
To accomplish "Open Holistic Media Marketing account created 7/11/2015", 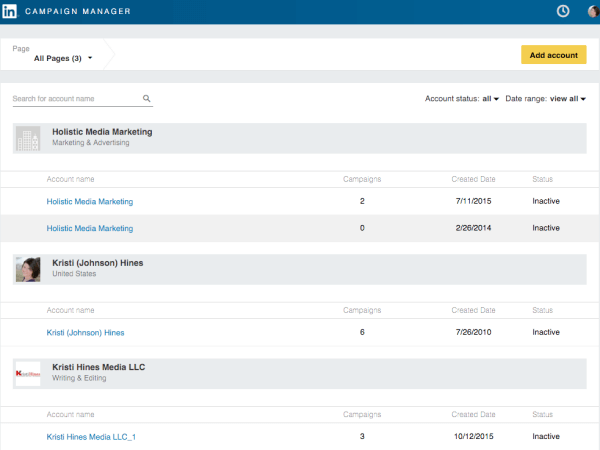I will click(x=90, y=201).
